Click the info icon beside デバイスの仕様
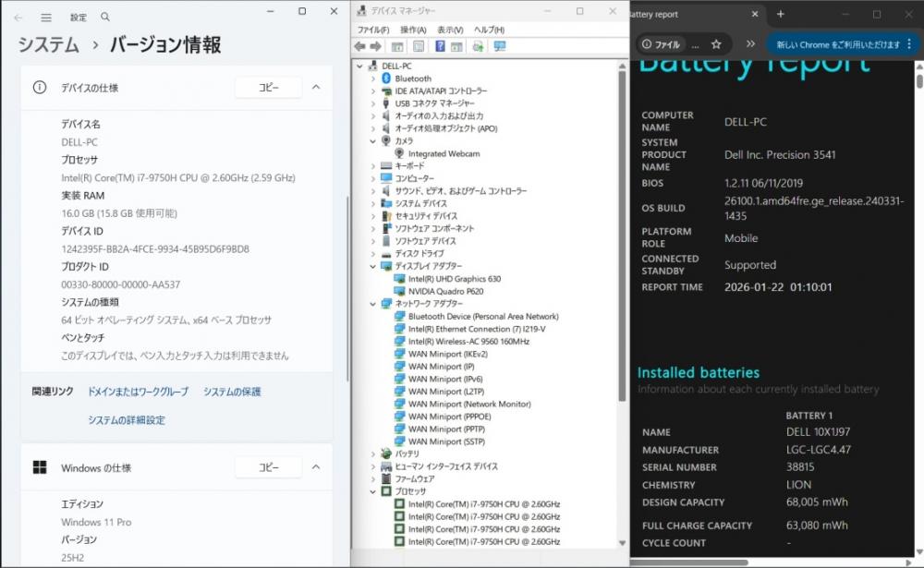Viewport: 924px width, 568px height. [40, 88]
